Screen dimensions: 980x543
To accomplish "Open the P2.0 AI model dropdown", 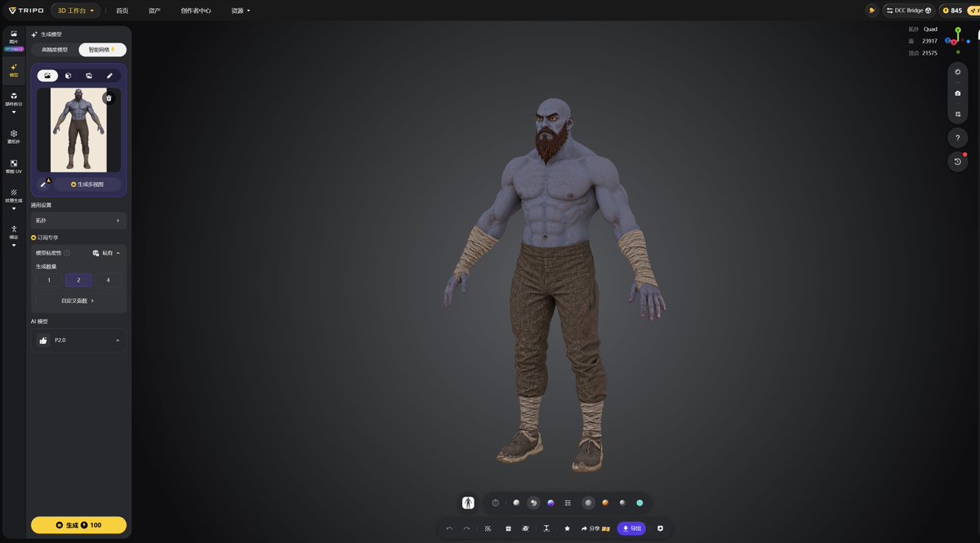I will pyautogui.click(x=78, y=340).
